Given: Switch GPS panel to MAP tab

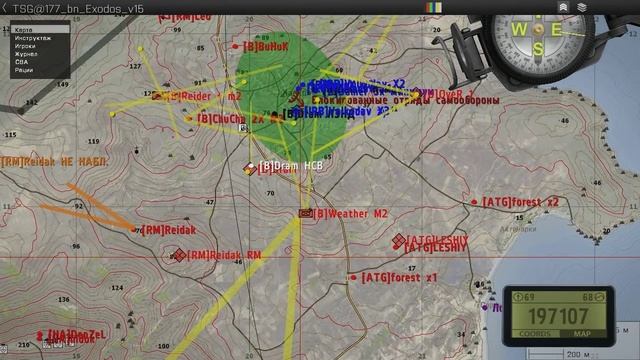Looking at the screenshot, I should coord(582,333).
